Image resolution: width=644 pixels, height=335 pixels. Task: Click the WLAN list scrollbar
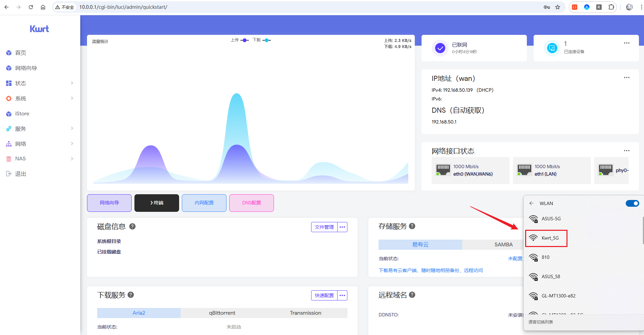643,230
